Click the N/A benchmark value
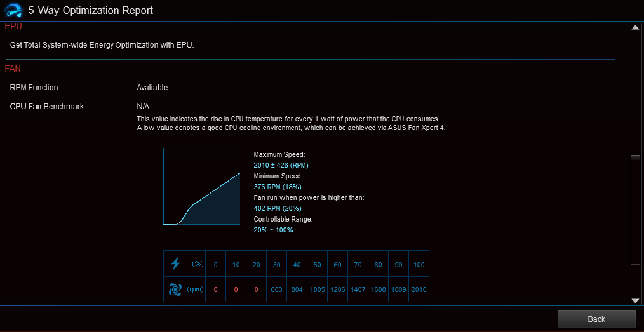 click(143, 107)
